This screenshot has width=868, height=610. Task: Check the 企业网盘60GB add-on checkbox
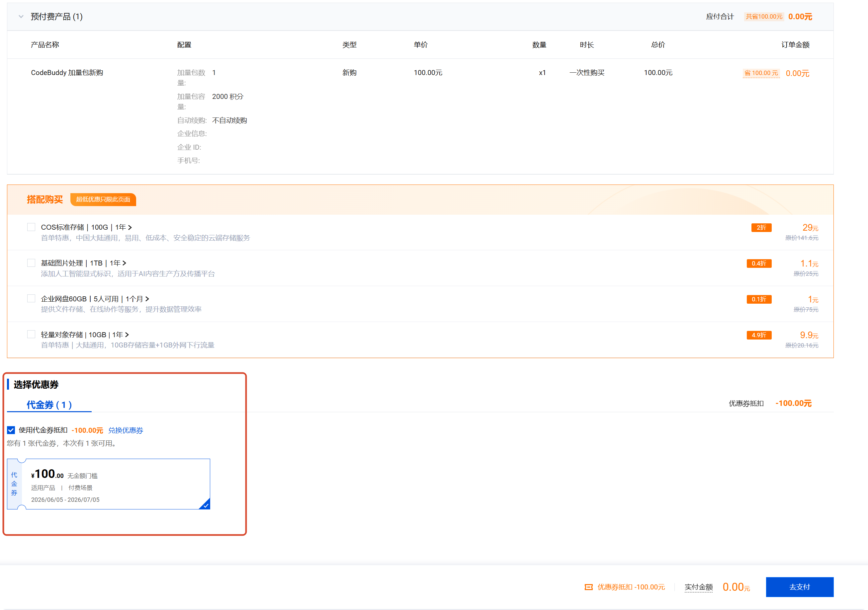click(31, 299)
